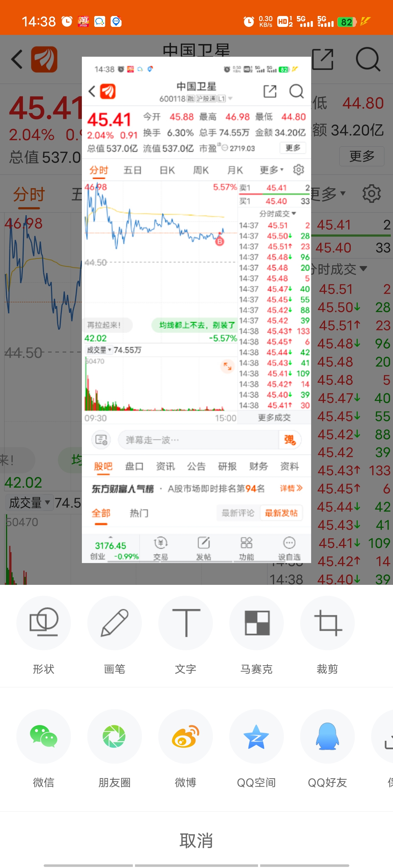Tap the back arrow in background page
Screen dimensions: 393x868
tap(17, 59)
